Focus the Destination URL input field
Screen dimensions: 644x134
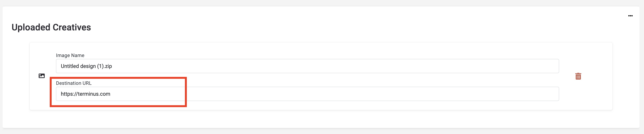point(307,94)
